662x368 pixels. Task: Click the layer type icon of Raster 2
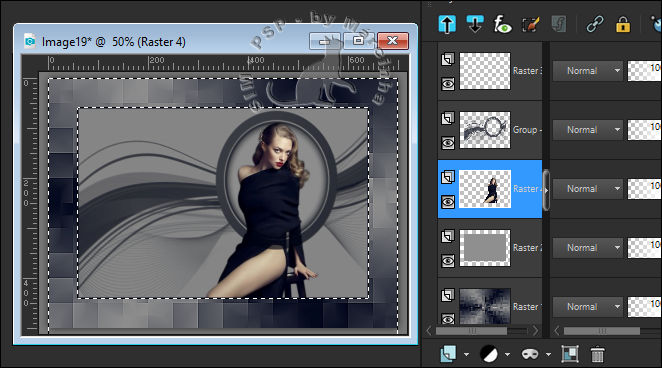click(448, 236)
